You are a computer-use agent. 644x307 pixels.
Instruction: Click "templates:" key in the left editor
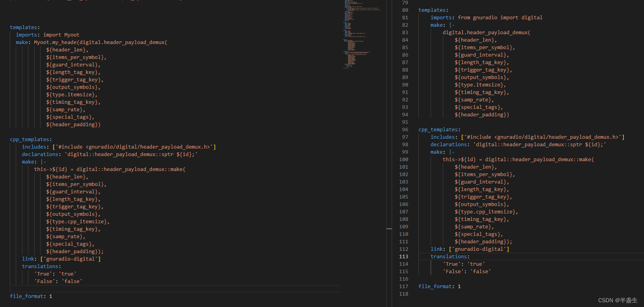click(x=25, y=28)
